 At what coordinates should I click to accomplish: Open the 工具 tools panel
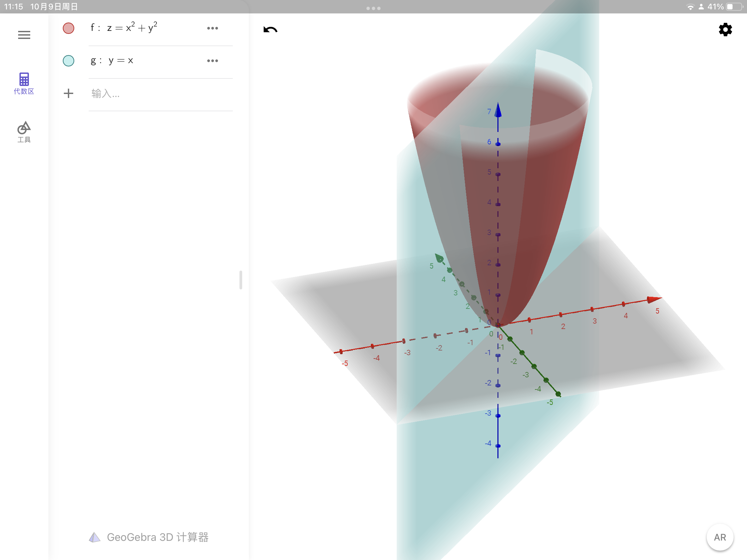pos(24,132)
